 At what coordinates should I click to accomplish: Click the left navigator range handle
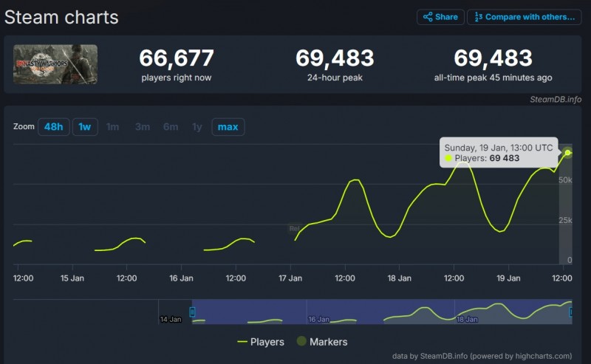(192, 312)
